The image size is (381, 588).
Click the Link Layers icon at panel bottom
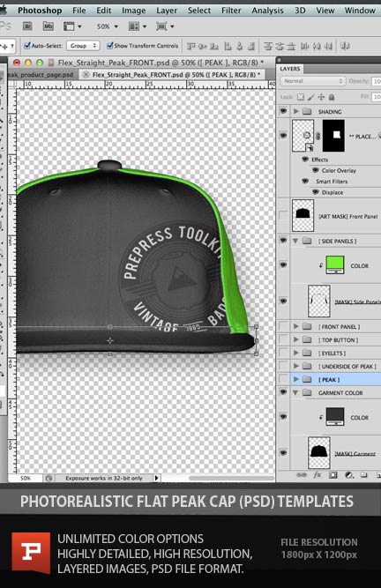click(302, 475)
